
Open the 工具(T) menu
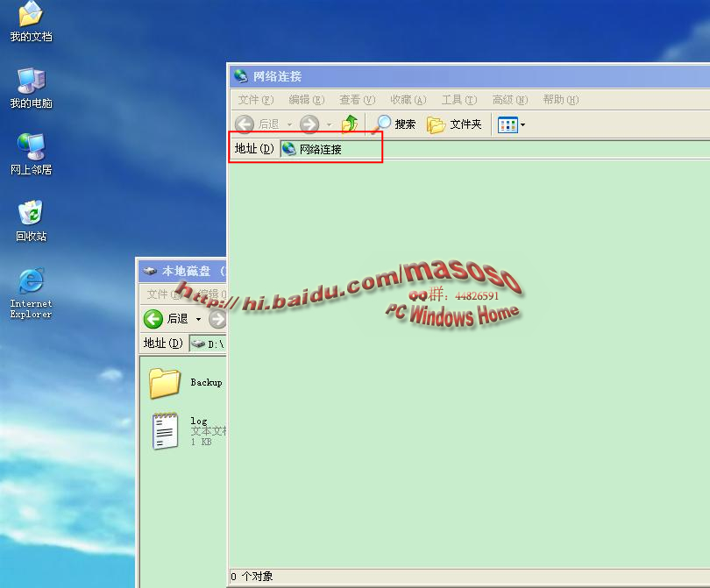coord(458,100)
